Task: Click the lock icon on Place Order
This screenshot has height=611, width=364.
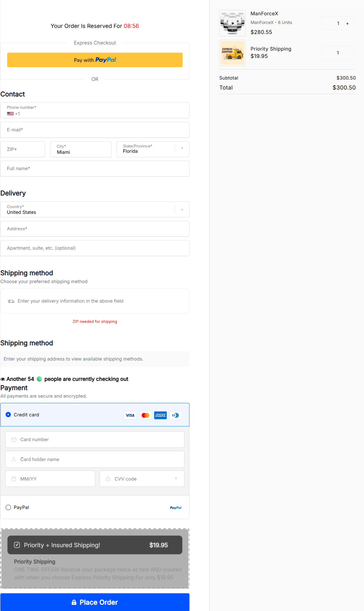Action: click(x=74, y=602)
